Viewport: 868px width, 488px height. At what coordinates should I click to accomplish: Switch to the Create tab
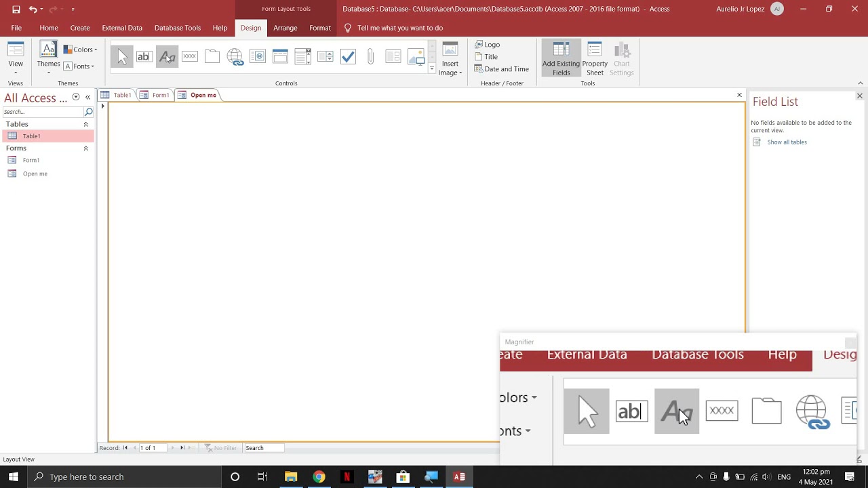coord(80,28)
